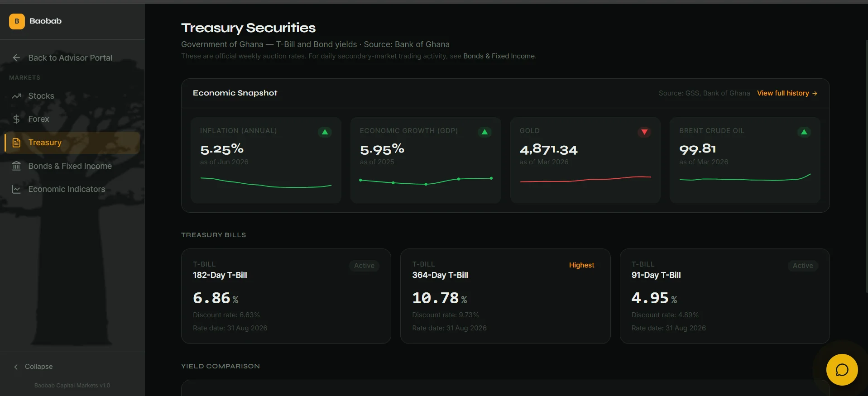The height and width of the screenshot is (396, 868).
Task: Click the Gold red down-triangle indicator
Action: (644, 132)
